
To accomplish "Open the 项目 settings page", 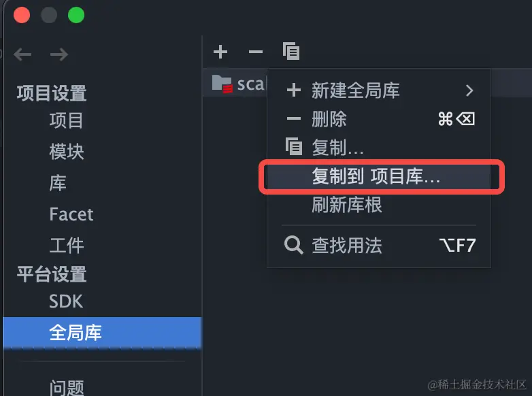I will (x=66, y=120).
